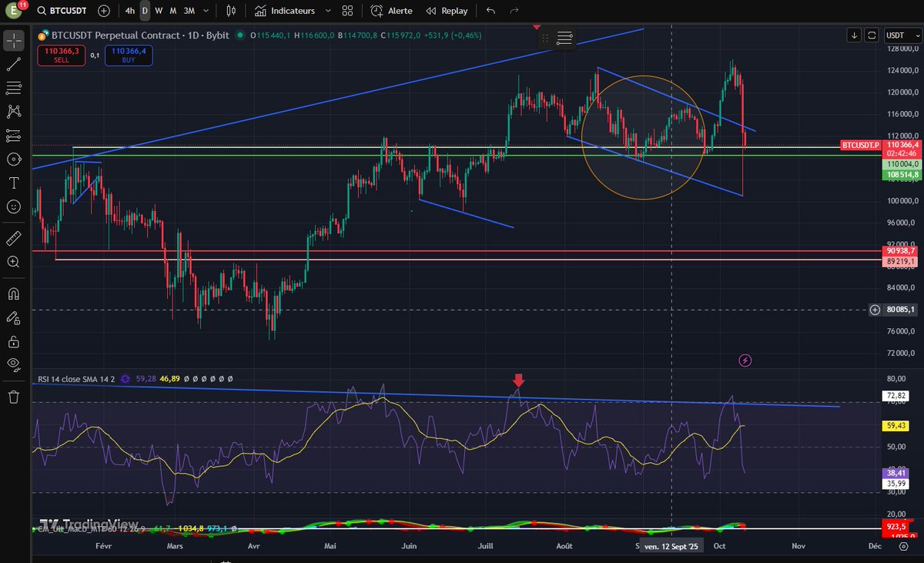The height and width of the screenshot is (563, 924).
Task: Add symbol to compare with plus
Action: tap(104, 12)
